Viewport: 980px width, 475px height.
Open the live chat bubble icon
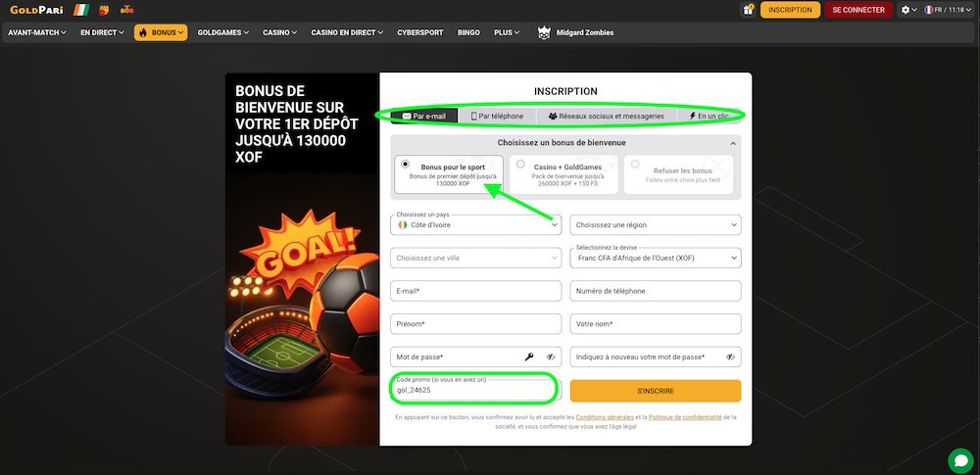pos(960,461)
